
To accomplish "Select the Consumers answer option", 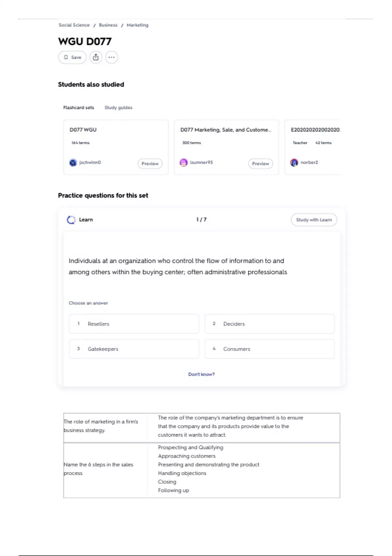I will coord(269,349).
